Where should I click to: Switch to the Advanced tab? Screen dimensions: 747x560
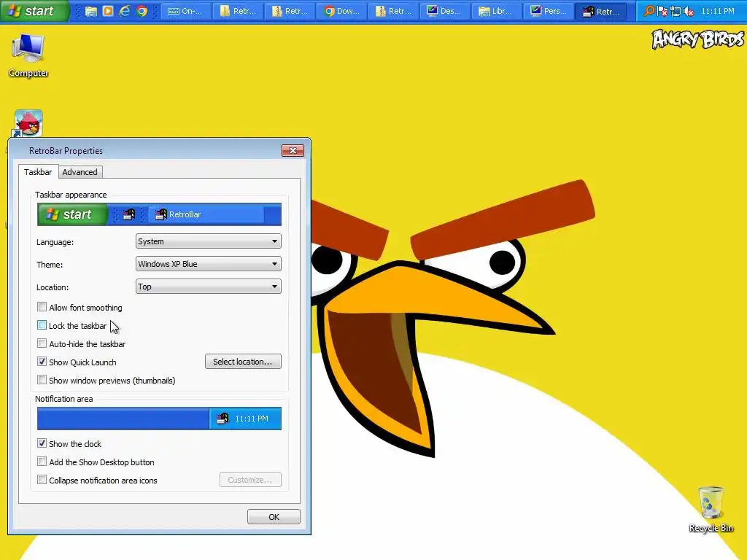80,172
